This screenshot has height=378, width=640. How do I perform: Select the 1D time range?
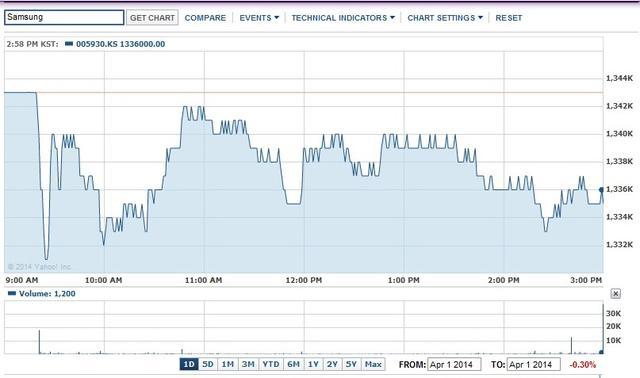tap(189, 364)
